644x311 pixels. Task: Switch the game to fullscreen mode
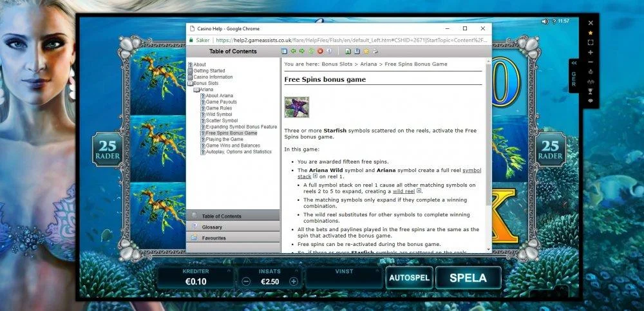pos(591,42)
